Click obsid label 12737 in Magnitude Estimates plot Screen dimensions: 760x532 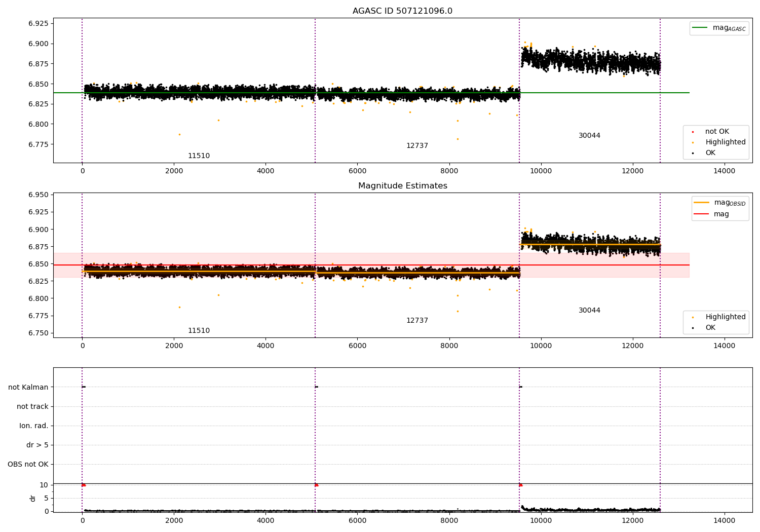(417, 321)
